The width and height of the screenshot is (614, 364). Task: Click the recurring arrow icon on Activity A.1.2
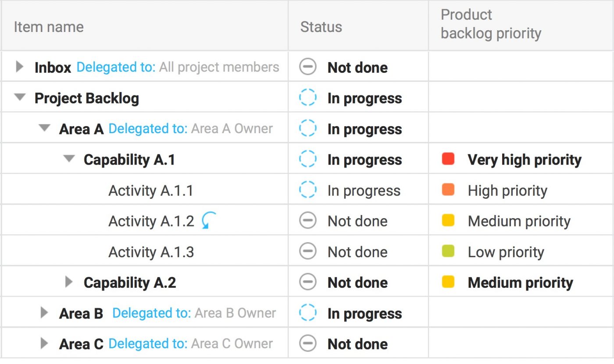pos(208,221)
